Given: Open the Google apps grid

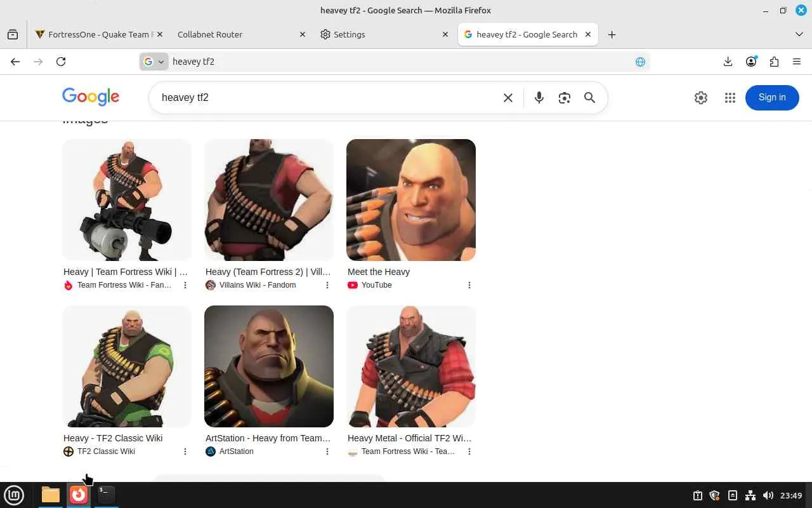Looking at the screenshot, I should (x=730, y=98).
